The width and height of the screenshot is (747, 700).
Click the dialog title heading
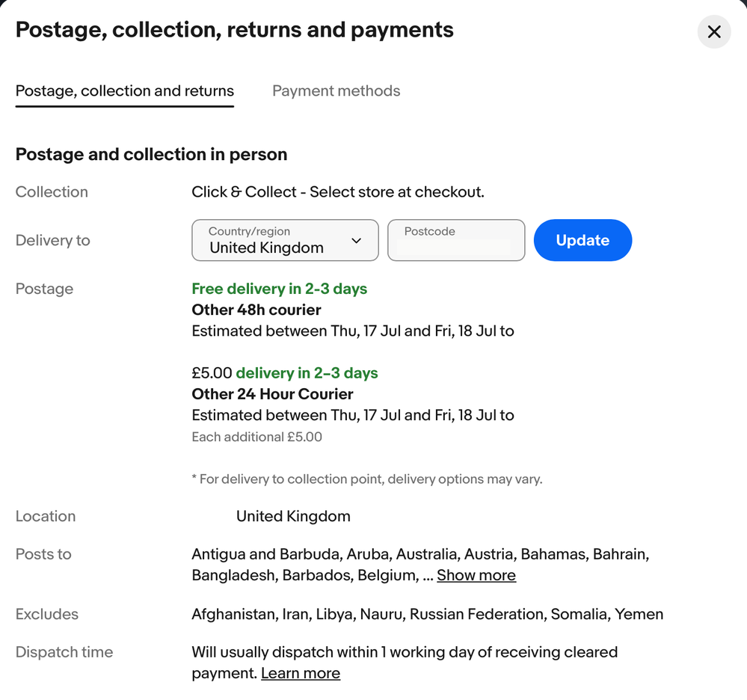coord(234,30)
